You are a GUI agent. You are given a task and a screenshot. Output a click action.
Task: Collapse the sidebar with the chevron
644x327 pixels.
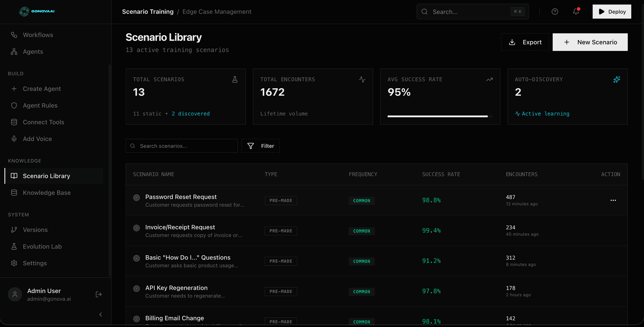(101, 315)
